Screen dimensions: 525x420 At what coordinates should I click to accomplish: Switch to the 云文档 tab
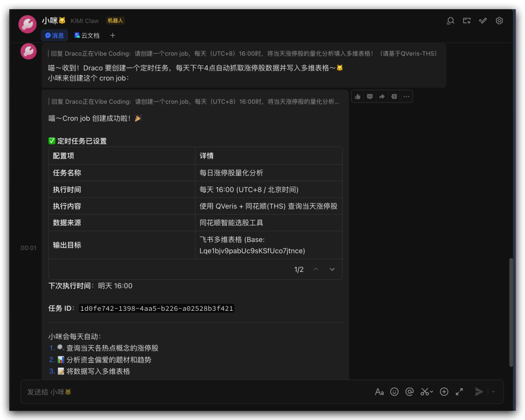click(x=87, y=35)
